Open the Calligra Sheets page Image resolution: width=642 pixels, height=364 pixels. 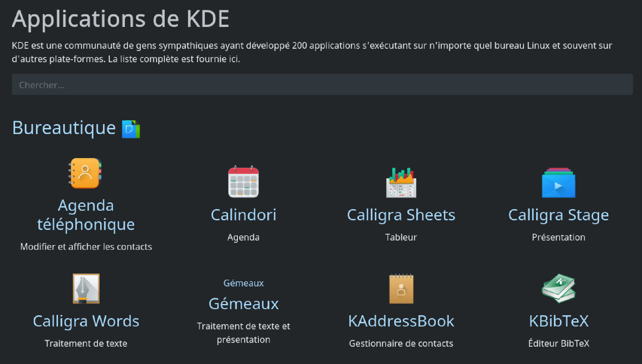(x=401, y=215)
